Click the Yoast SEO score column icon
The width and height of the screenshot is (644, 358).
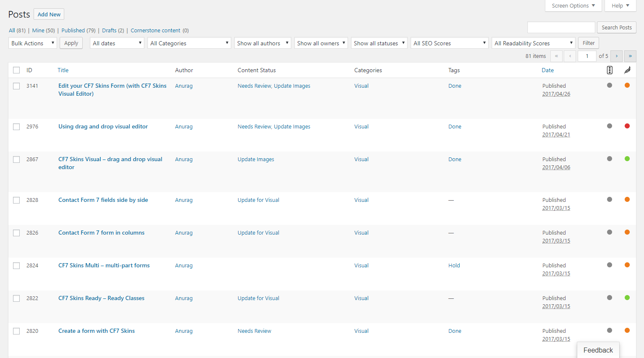click(610, 70)
